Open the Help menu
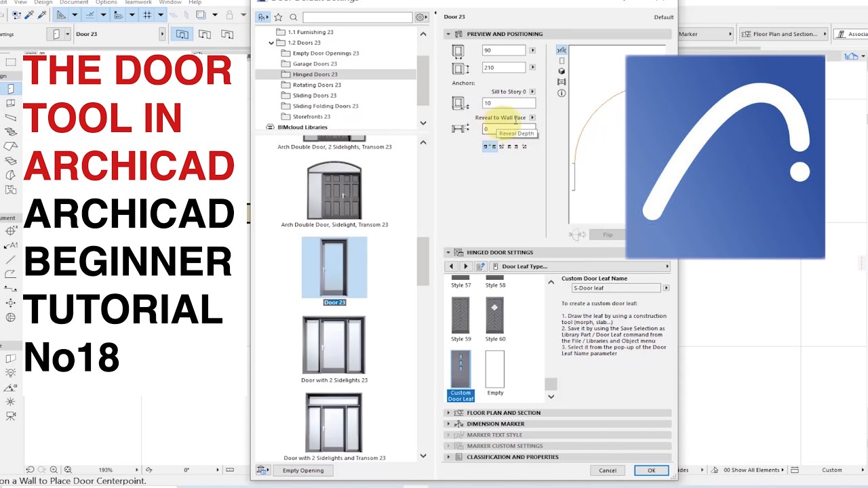 [195, 3]
